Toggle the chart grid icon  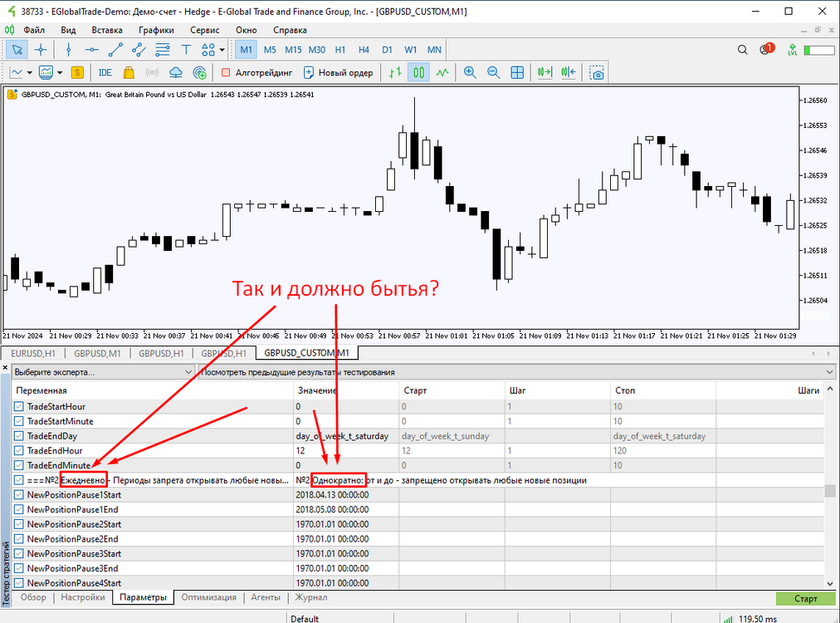(517, 72)
